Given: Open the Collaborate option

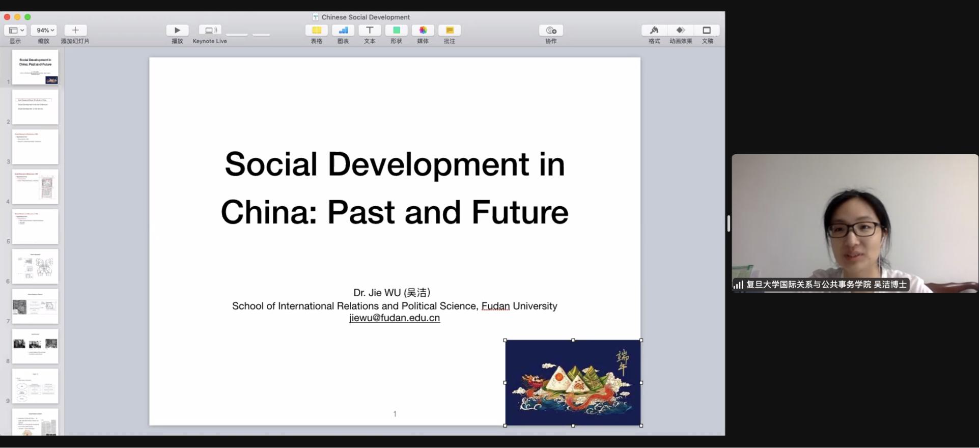Looking at the screenshot, I should [x=551, y=31].
